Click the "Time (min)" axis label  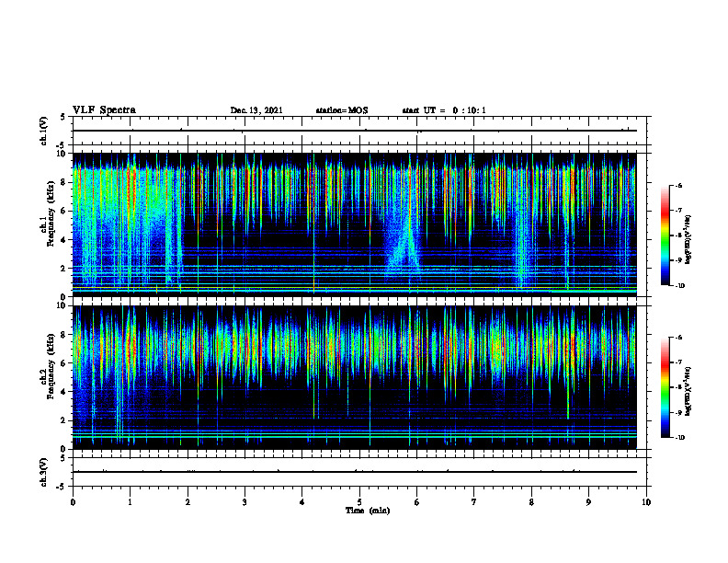[x=368, y=511]
